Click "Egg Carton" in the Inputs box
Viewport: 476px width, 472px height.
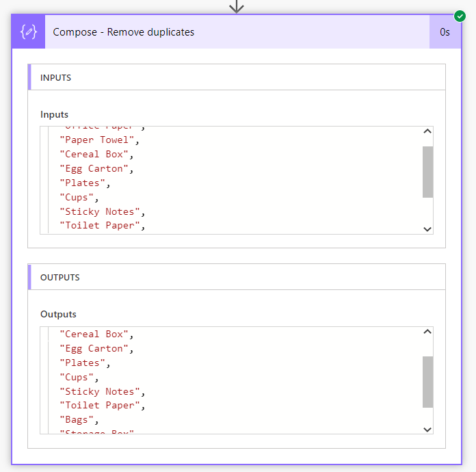coord(96,168)
